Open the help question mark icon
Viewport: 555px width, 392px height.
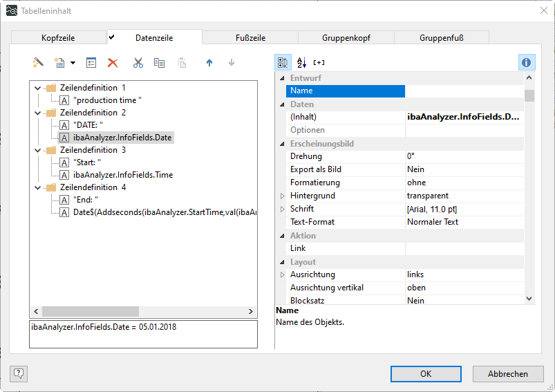pyautogui.click(x=19, y=373)
